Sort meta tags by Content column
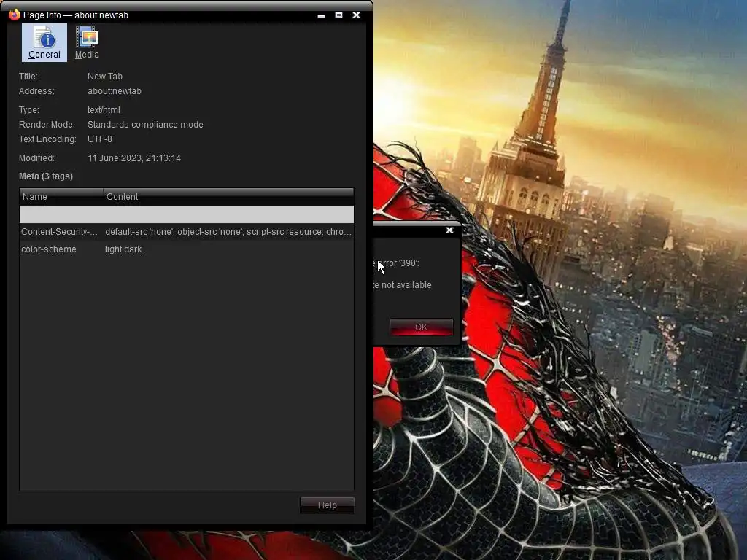This screenshot has width=747, height=560. click(228, 197)
